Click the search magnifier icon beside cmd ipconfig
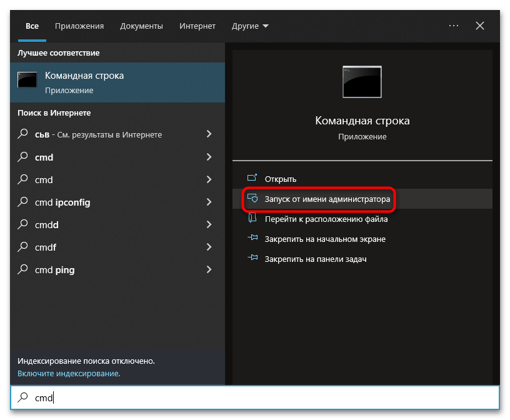The width and height of the screenshot is (510, 420). click(23, 202)
